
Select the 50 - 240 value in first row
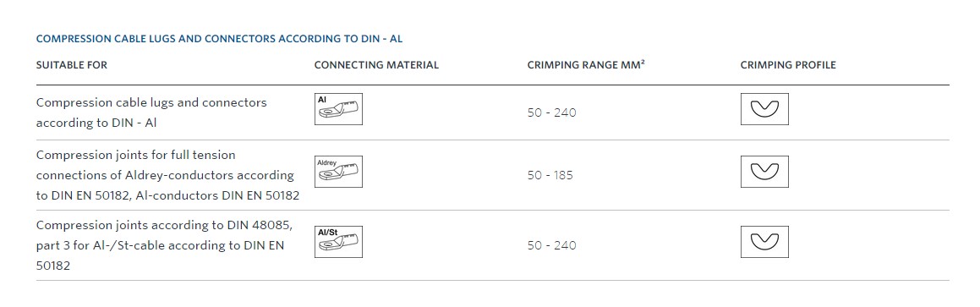pos(552,113)
